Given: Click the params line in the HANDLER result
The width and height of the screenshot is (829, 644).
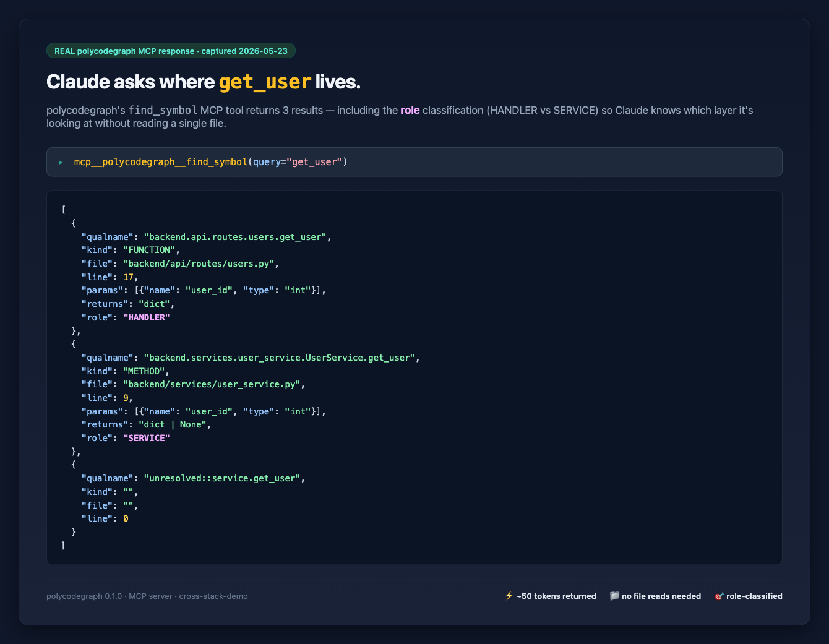Looking at the screenshot, I should coord(204,290).
